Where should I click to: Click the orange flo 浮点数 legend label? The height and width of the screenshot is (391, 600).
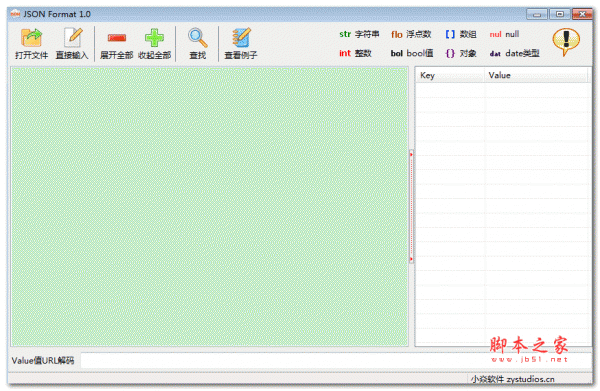coord(411,34)
